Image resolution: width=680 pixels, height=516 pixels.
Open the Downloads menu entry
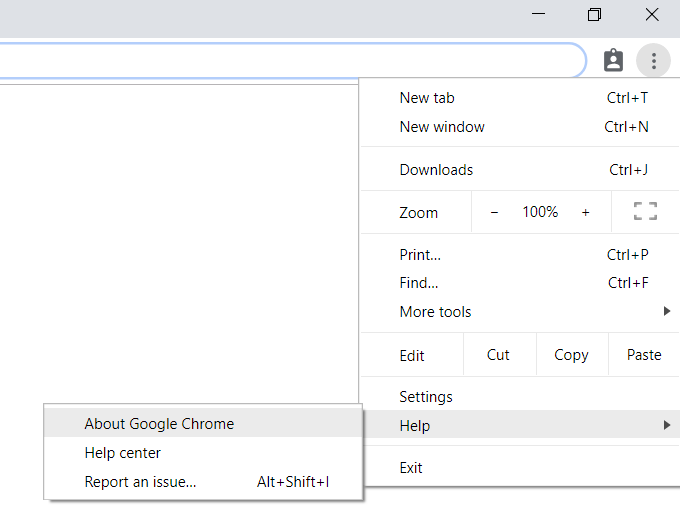[520, 170]
